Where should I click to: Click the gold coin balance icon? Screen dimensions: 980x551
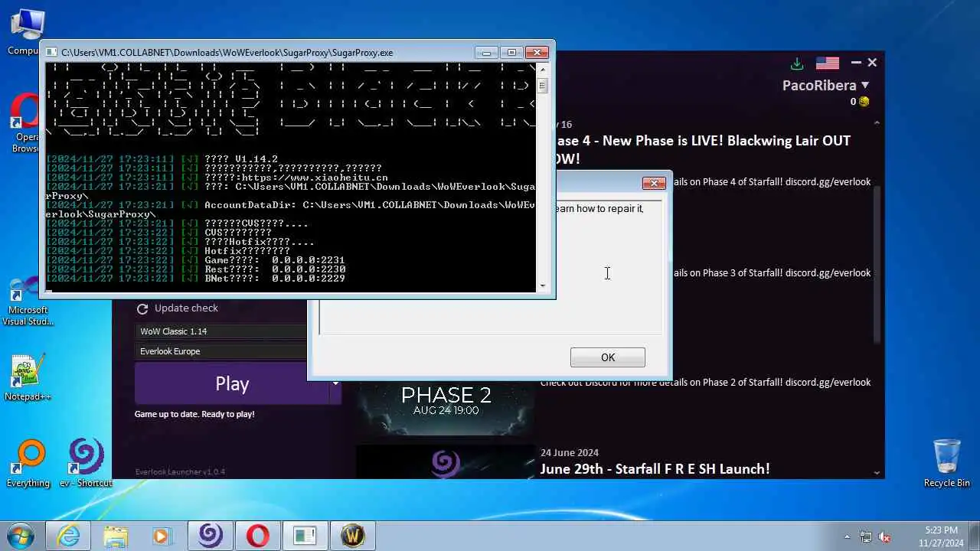click(x=864, y=102)
